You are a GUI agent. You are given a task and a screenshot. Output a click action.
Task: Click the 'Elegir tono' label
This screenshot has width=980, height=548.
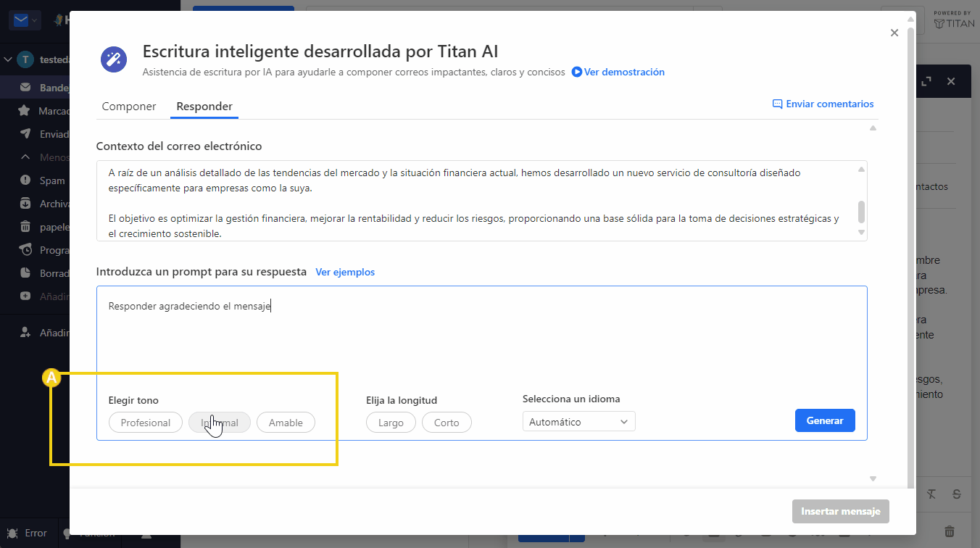point(133,400)
